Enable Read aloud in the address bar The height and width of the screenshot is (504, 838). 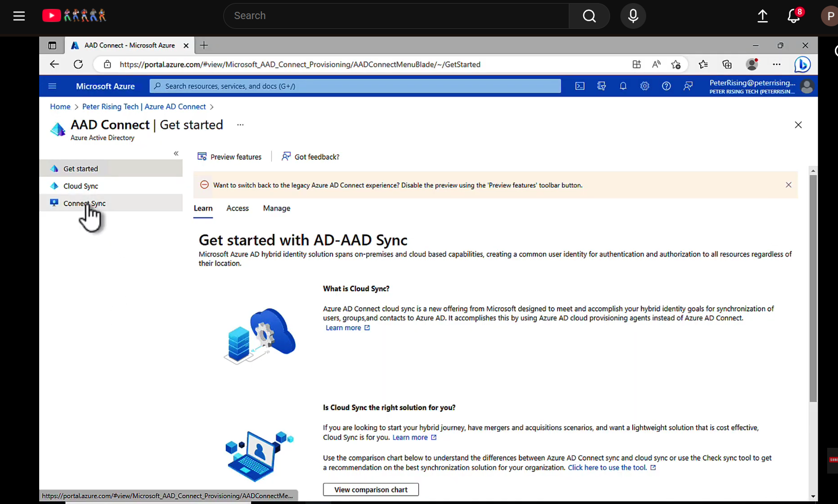pos(656,64)
